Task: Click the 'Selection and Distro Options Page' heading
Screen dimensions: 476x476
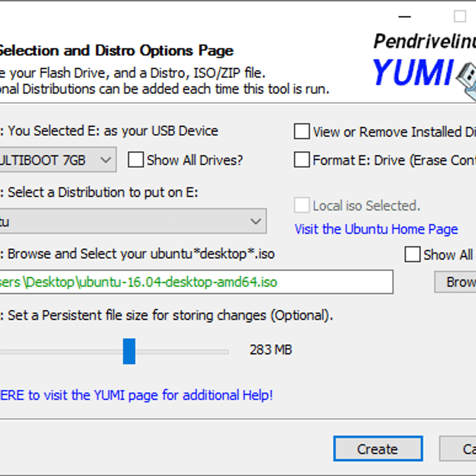Action: tap(116, 51)
